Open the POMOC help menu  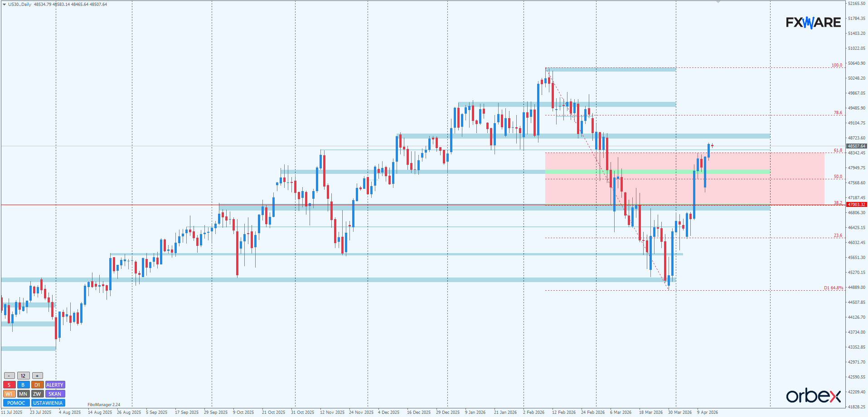[16, 403]
